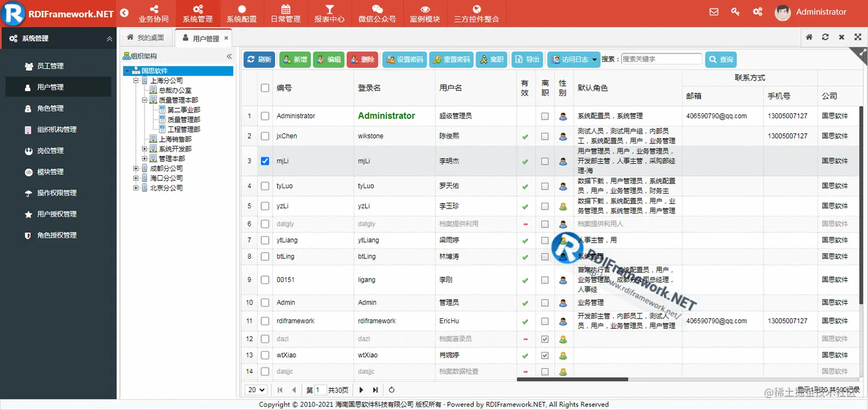This screenshot has width=868, height=410.
Task: Click the 刷新 refresh icon button
Action: (259, 59)
